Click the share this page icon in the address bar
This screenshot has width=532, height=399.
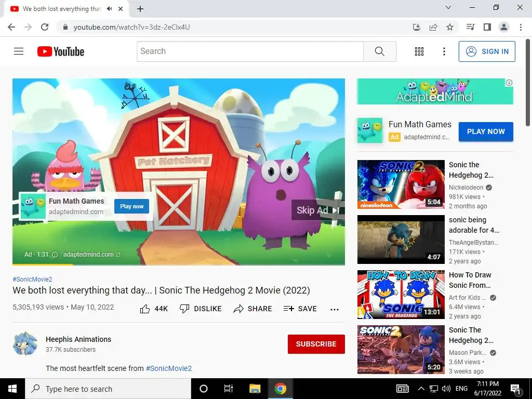click(433, 27)
